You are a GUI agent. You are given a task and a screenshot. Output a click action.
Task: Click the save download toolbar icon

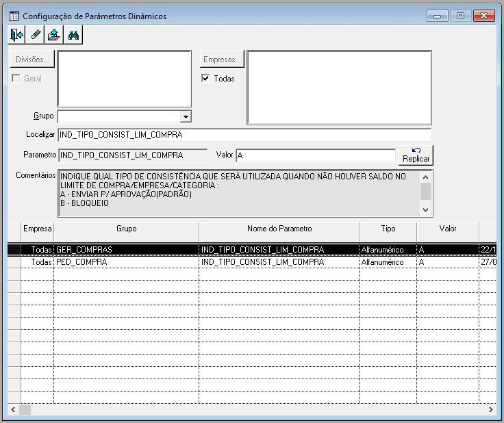pos(54,35)
